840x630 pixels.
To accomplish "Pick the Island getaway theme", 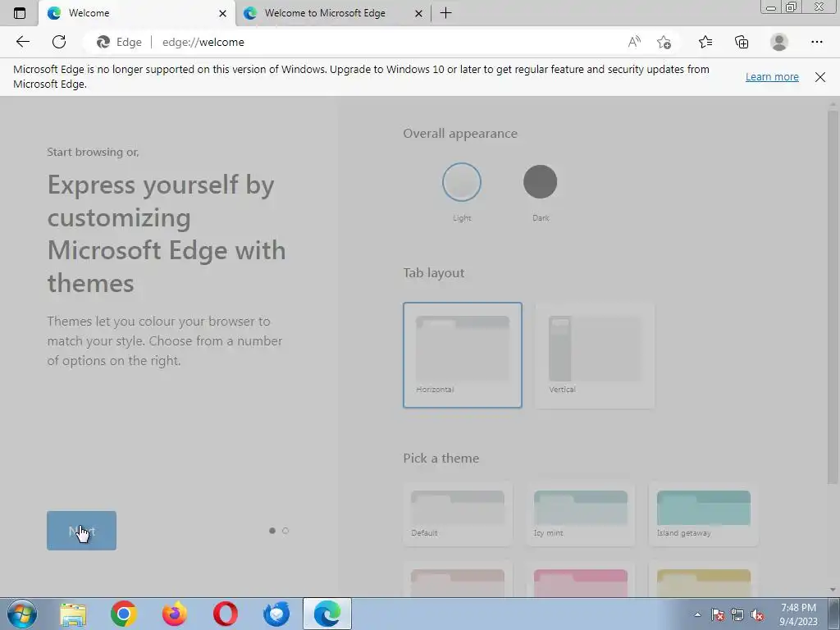I will coord(703,514).
